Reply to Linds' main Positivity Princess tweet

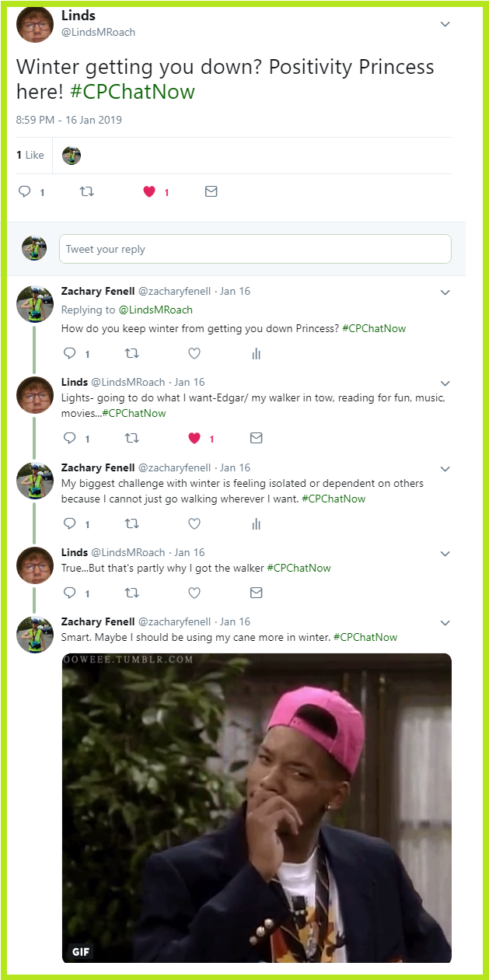pyautogui.click(x=25, y=191)
